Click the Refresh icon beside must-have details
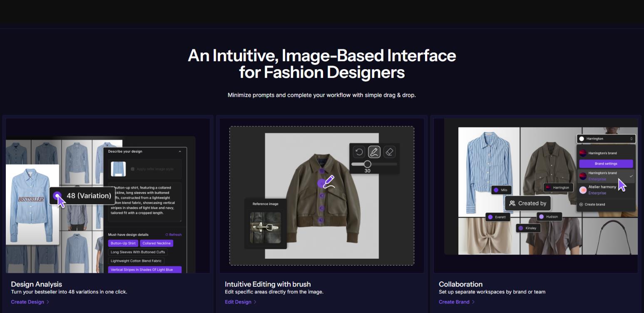This screenshot has height=313, width=644. (167, 235)
